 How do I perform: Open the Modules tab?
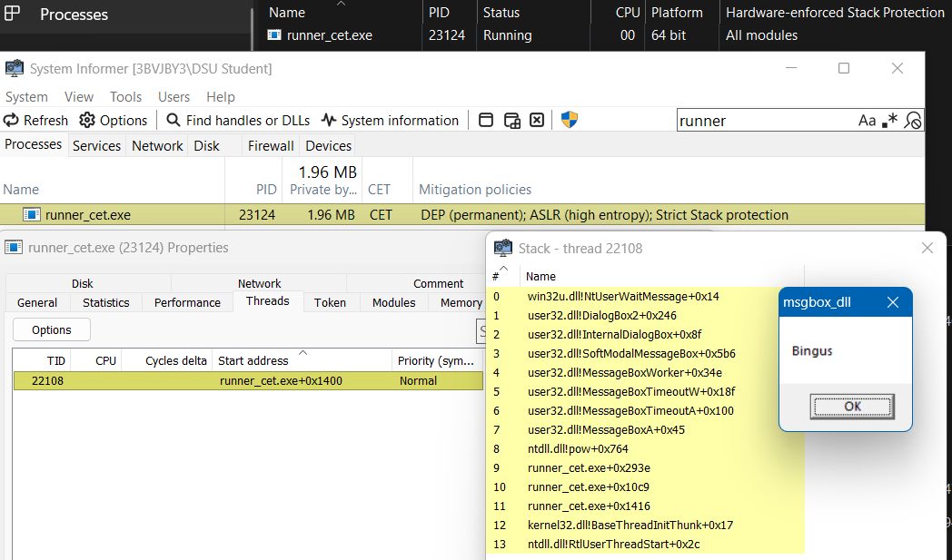pyautogui.click(x=393, y=302)
